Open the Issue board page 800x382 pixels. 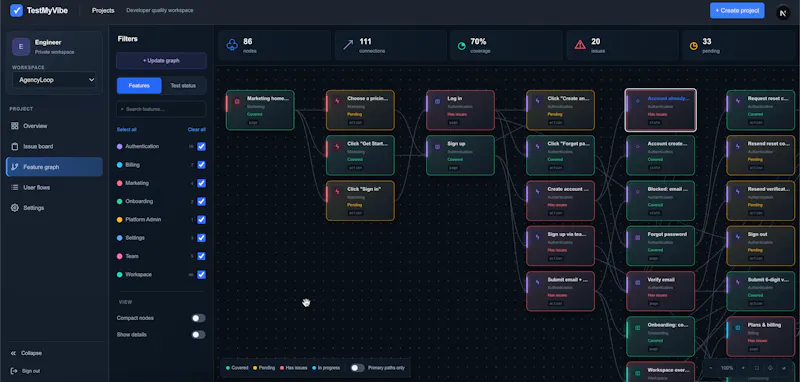54,146
